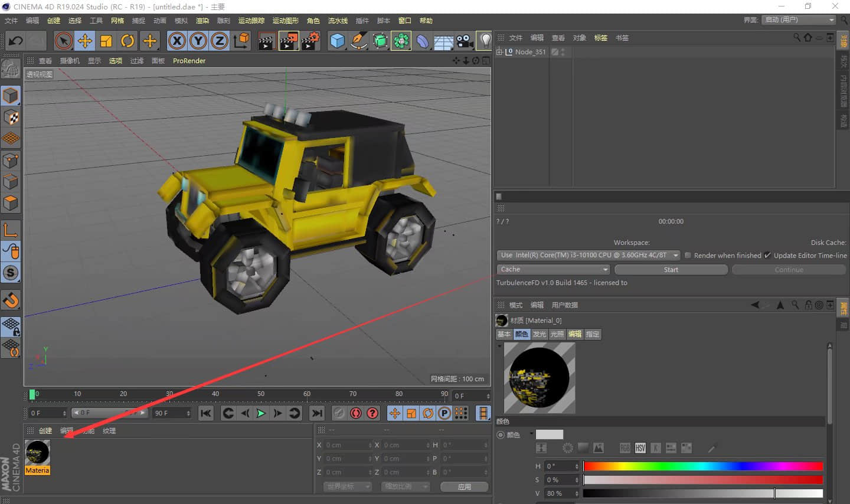Open the 创建 menu in menu bar
Image resolution: width=850 pixels, height=504 pixels.
tap(54, 21)
